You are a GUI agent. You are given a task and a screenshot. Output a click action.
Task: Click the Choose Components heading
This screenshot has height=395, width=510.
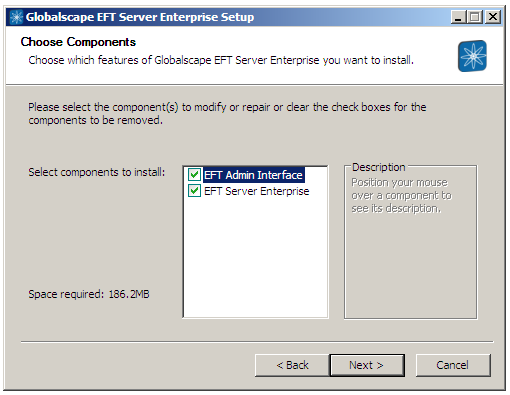coord(78,42)
